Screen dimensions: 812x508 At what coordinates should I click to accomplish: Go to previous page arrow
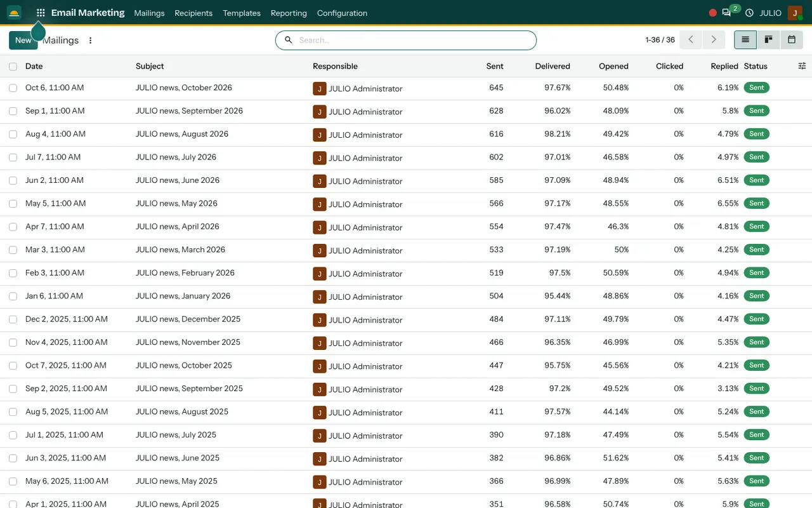(x=691, y=40)
